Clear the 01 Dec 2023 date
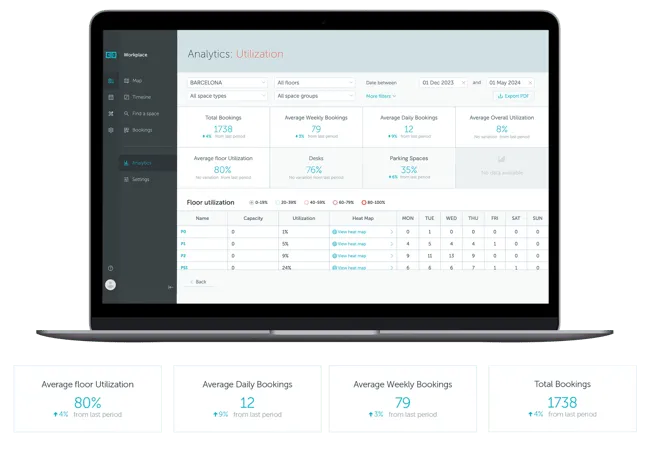The width and height of the screenshot is (650, 455). click(463, 83)
